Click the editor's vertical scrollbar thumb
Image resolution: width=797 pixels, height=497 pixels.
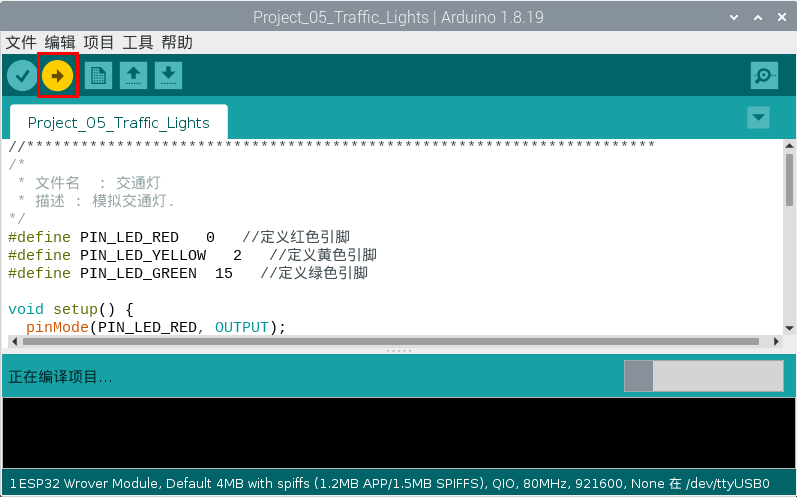(x=789, y=180)
